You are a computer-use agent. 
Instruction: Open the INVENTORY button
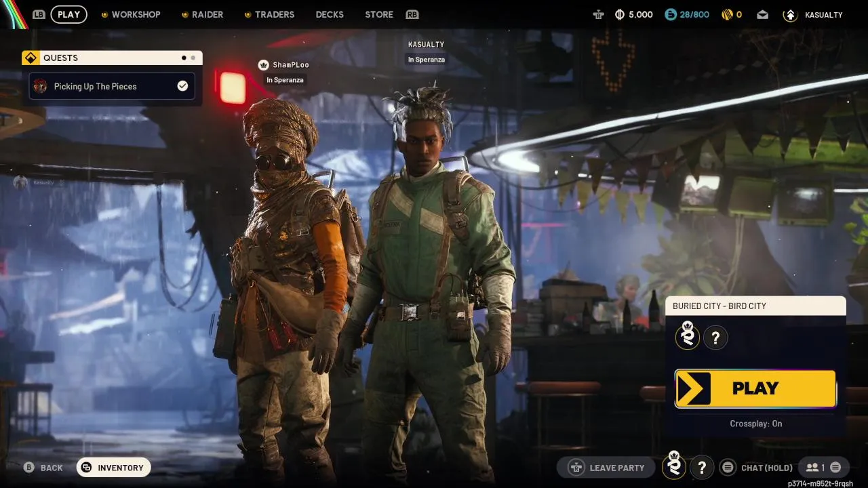tap(113, 468)
